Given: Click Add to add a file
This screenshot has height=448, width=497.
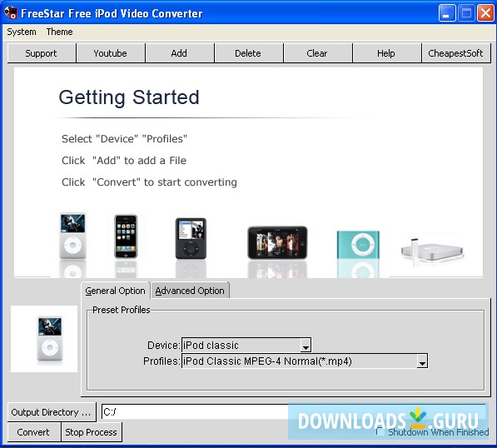Looking at the screenshot, I should coord(179,53).
